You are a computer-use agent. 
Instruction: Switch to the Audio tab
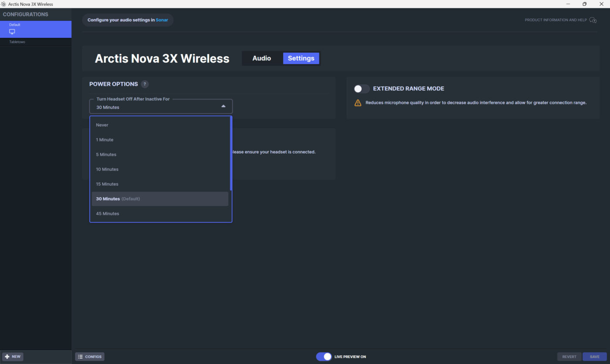tap(261, 58)
